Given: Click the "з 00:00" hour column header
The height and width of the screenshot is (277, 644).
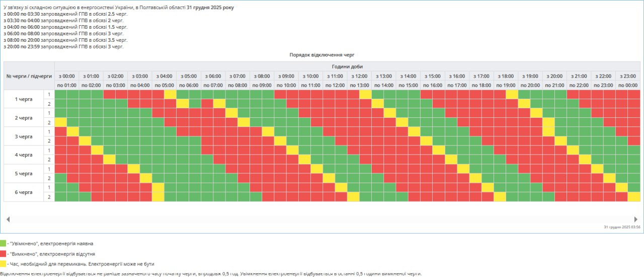Looking at the screenshot, I should point(67,76).
